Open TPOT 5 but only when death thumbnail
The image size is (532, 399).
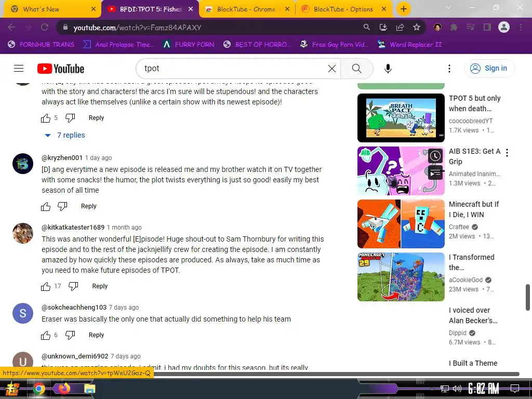point(401,118)
